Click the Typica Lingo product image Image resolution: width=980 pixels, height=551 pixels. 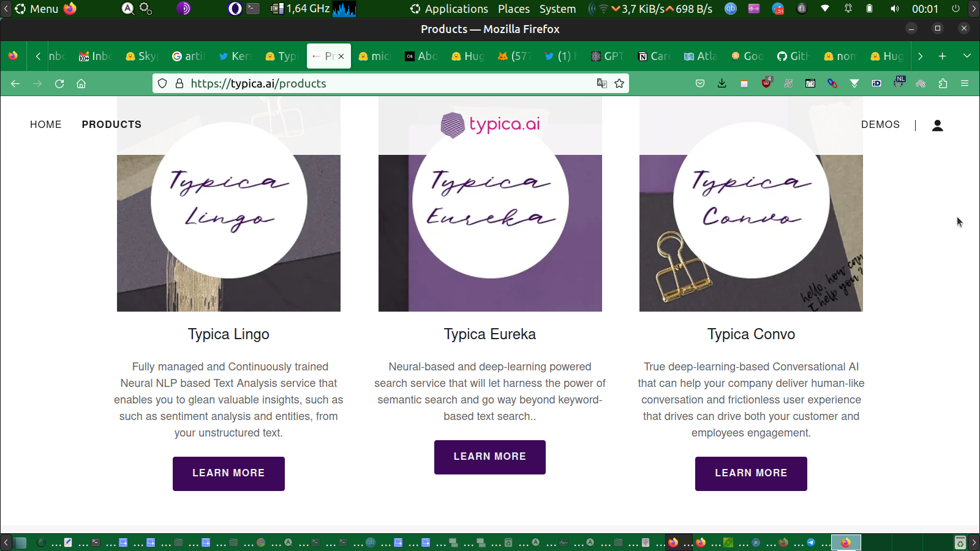tap(228, 204)
